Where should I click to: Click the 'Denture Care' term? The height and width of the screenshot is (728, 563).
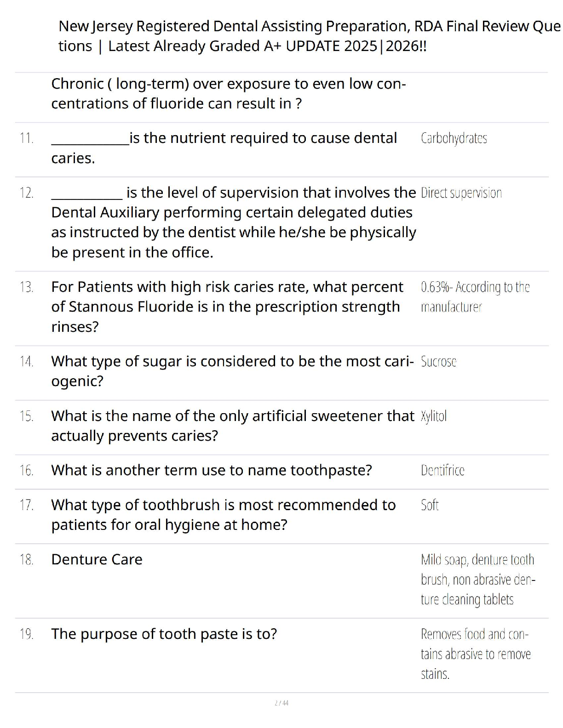click(97, 559)
